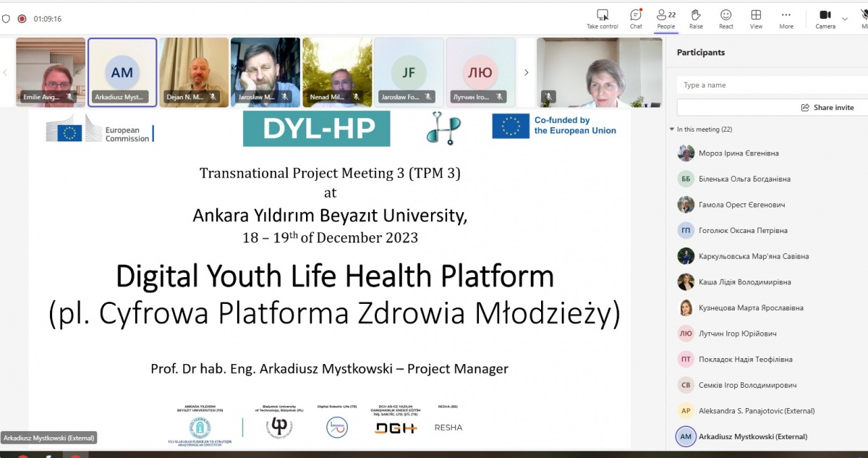The width and height of the screenshot is (868, 458).
Task: Expand the Camera options dropdown arrow
Action: 844,19
